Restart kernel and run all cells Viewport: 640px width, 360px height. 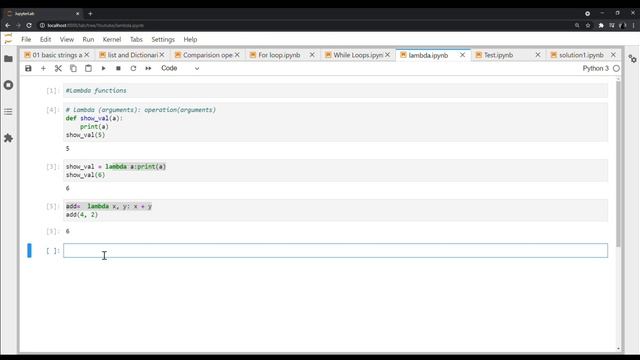(148, 68)
